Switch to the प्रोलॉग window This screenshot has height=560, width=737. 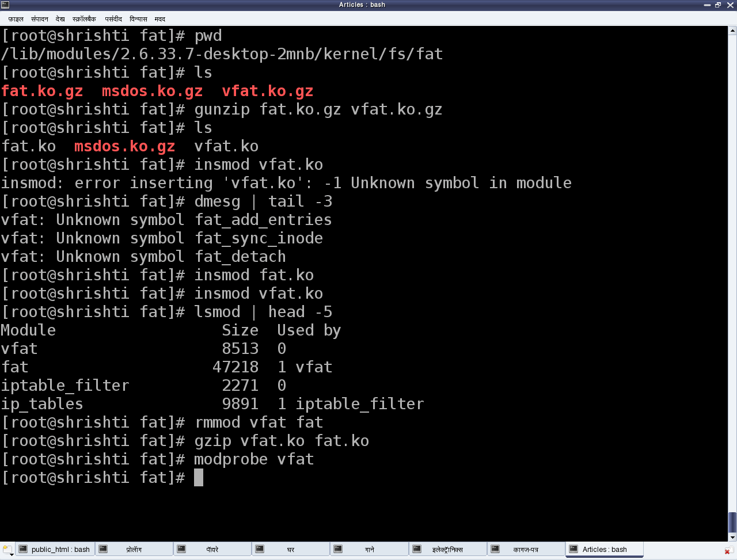pos(134,548)
